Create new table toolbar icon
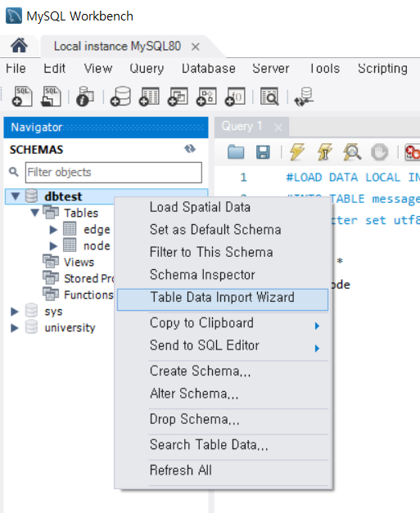This screenshot has height=513, width=420. coord(149,97)
